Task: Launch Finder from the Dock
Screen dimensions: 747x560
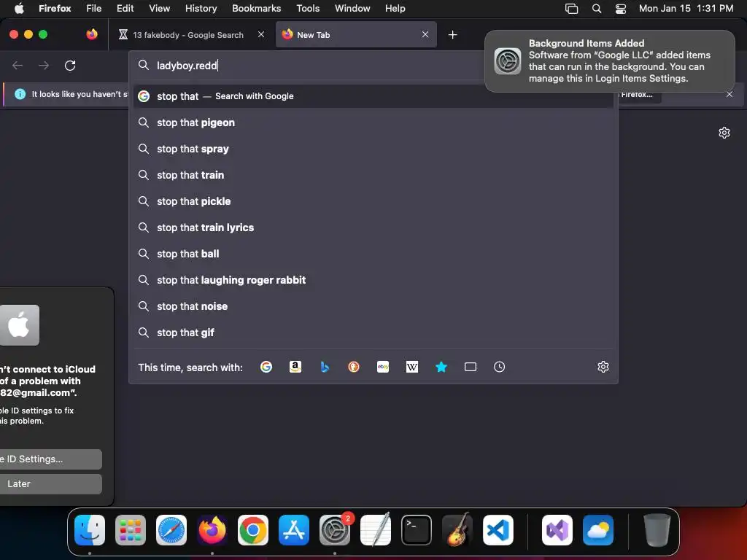Action: click(90, 530)
